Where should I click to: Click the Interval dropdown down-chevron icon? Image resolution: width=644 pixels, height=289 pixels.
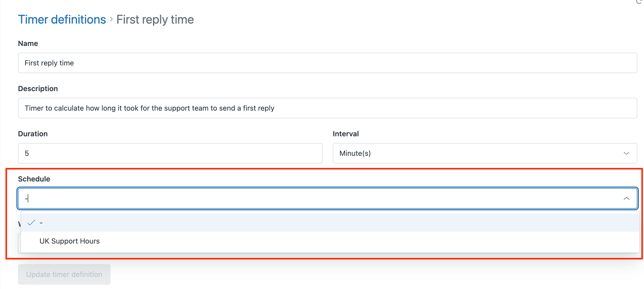pos(626,153)
